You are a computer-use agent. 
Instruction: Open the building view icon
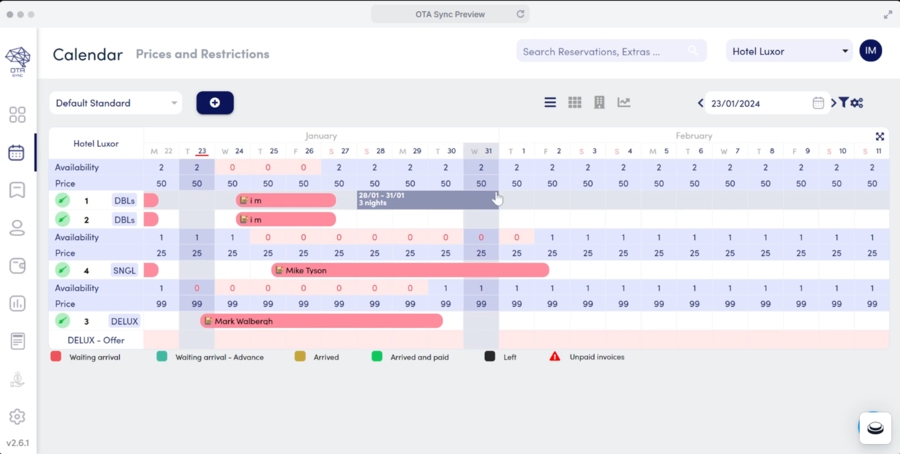pyautogui.click(x=600, y=102)
